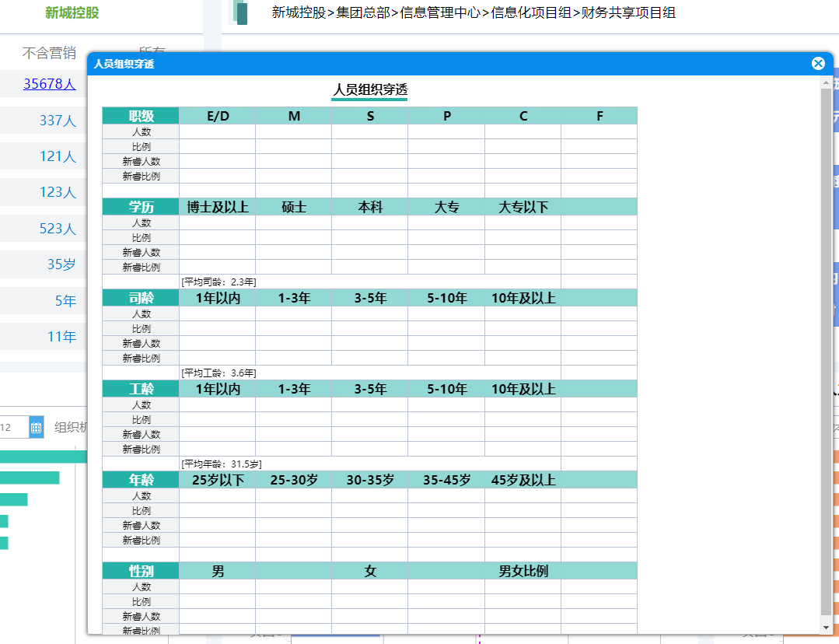The width and height of the screenshot is (839, 644).
Task: Click 财务共享项目组 in the breadcrumb
Action: pos(628,13)
